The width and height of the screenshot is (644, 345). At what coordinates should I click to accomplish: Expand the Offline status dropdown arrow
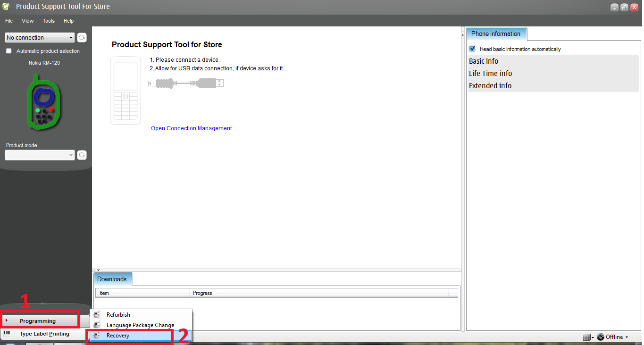pos(627,337)
